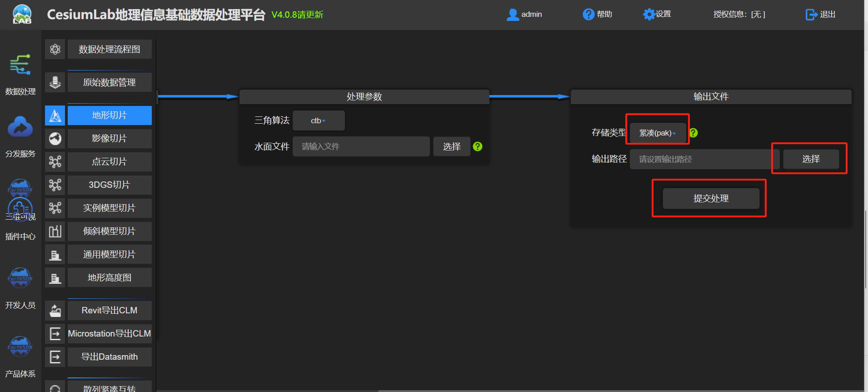Screen dimensions: 868x392
Task: Click the icon beside 通用模型切片
Action: [55, 255]
